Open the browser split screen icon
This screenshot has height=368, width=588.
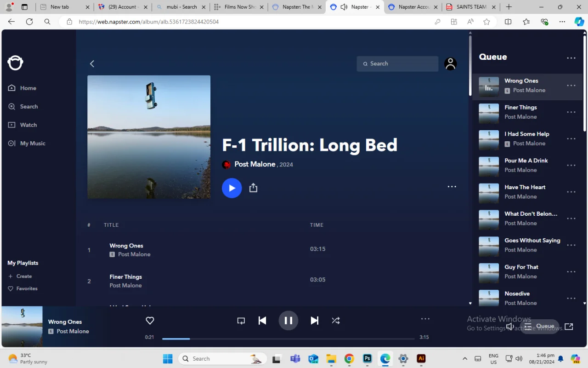(508, 22)
